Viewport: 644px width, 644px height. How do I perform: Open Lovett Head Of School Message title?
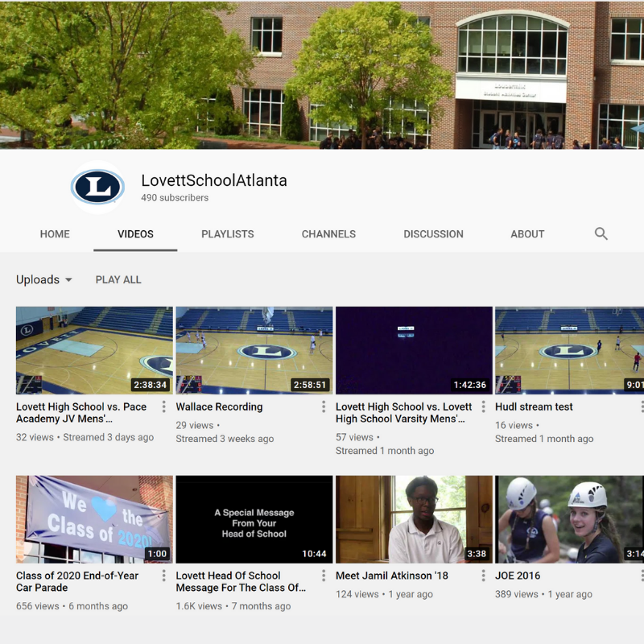click(x=241, y=581)
